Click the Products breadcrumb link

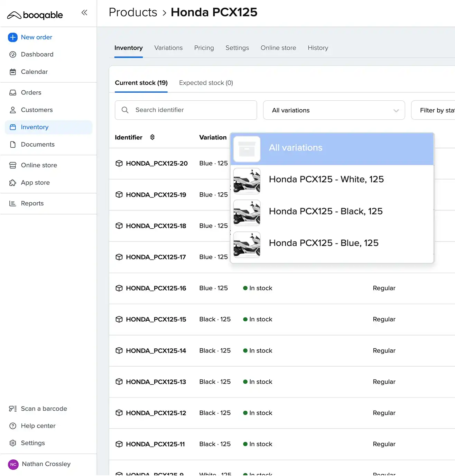click(x=133, y=12)
